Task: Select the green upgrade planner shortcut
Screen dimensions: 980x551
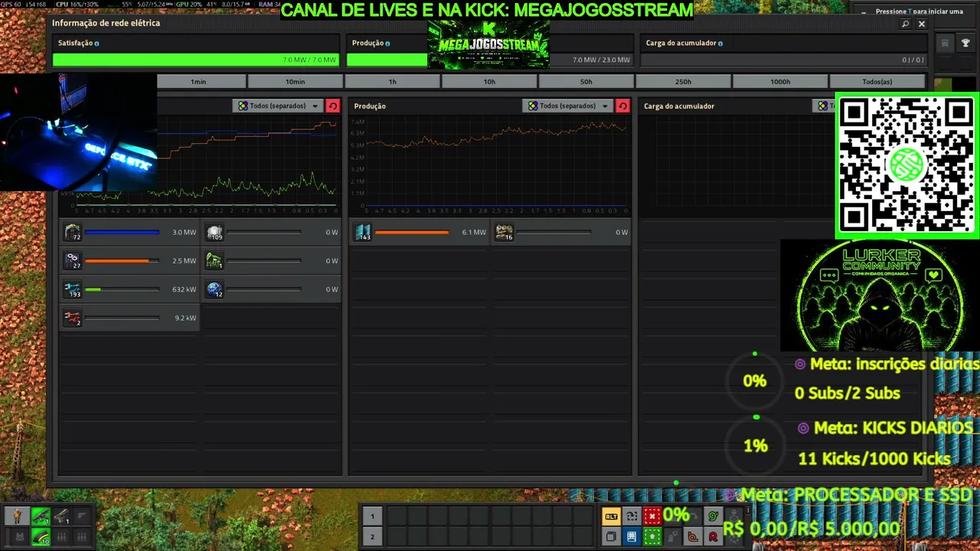Action: tap(652, 536)
